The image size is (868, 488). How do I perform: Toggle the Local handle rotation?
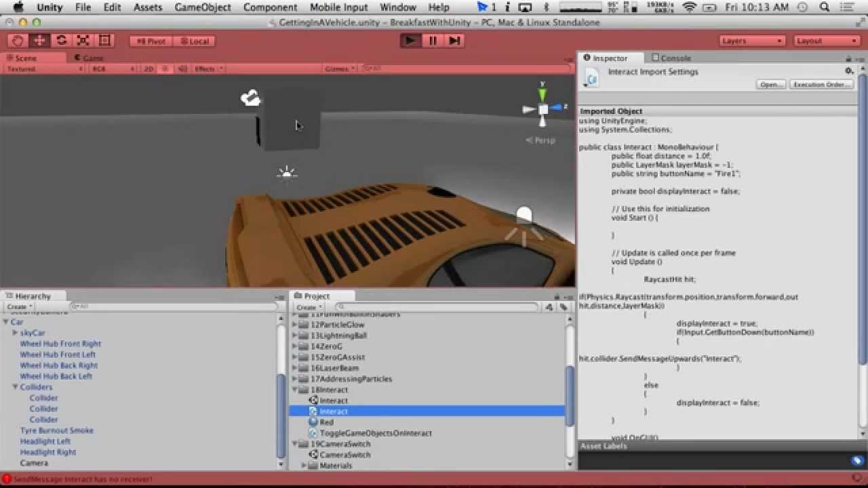195,41
